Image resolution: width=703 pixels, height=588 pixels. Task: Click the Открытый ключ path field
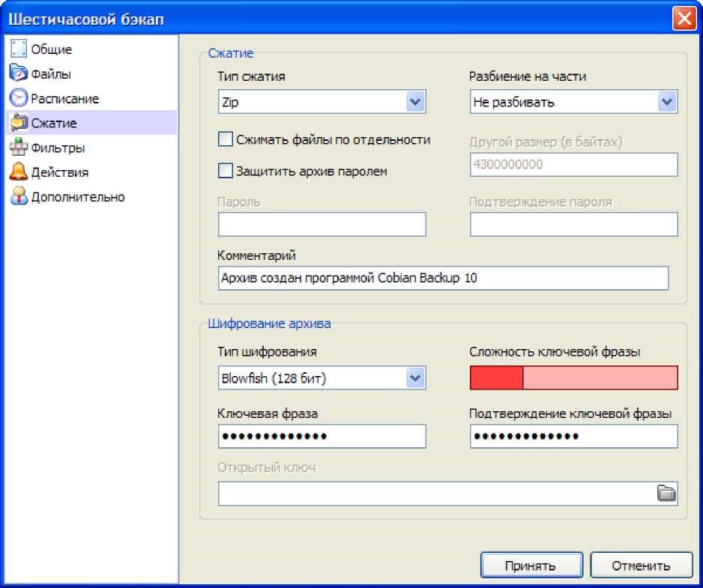click(x=447, y=494)
